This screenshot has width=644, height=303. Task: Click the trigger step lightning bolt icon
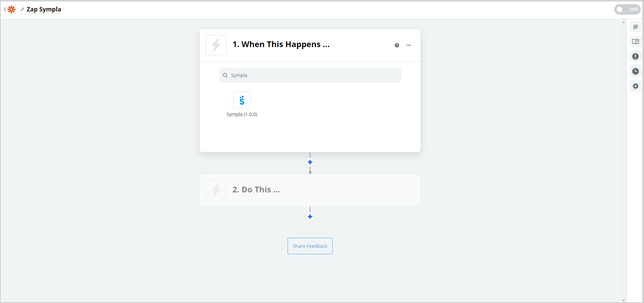[x=216, y=45]
